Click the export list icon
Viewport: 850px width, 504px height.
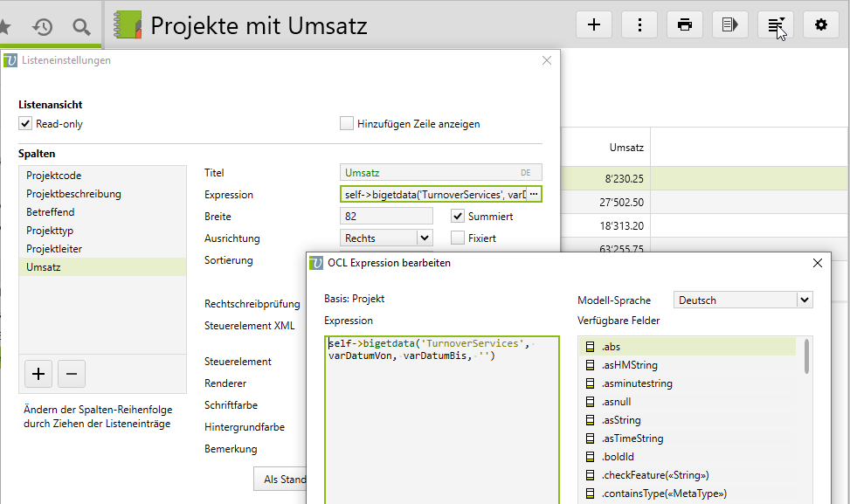point(730,24)
